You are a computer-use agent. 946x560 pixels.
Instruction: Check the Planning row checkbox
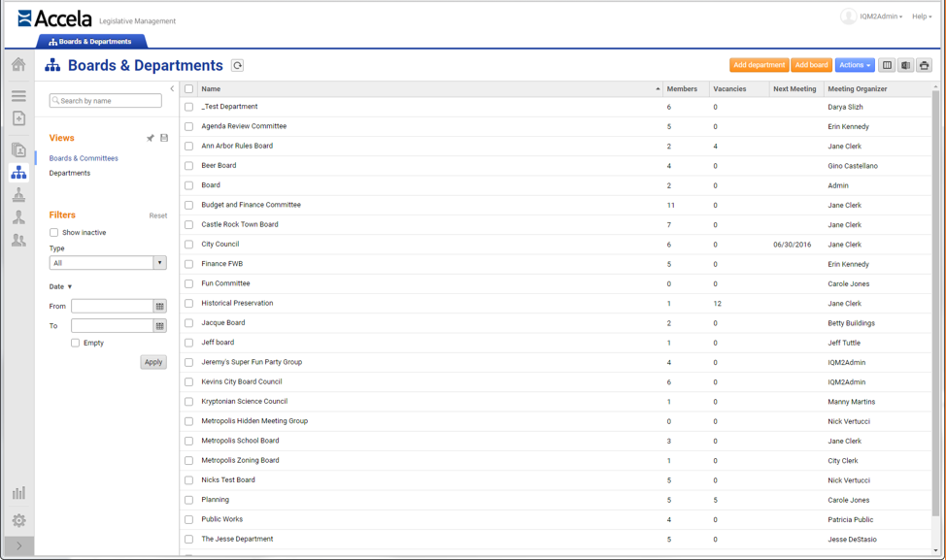(188, 500)
